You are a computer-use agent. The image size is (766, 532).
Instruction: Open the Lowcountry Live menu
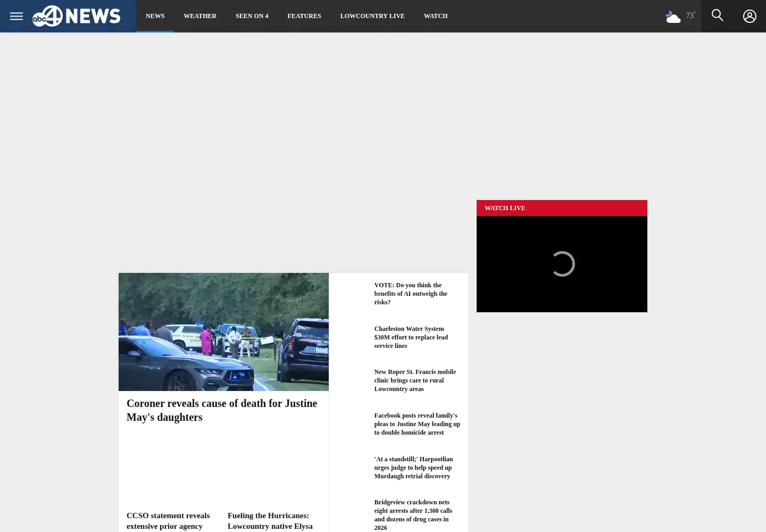(x=372, y=16)
